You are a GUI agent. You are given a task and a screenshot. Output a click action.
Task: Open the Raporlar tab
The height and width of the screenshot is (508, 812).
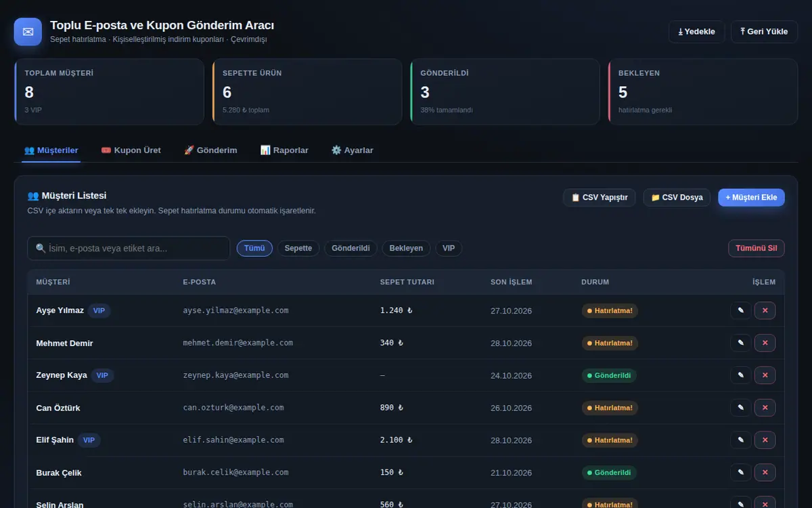click(x=284, y=150)
